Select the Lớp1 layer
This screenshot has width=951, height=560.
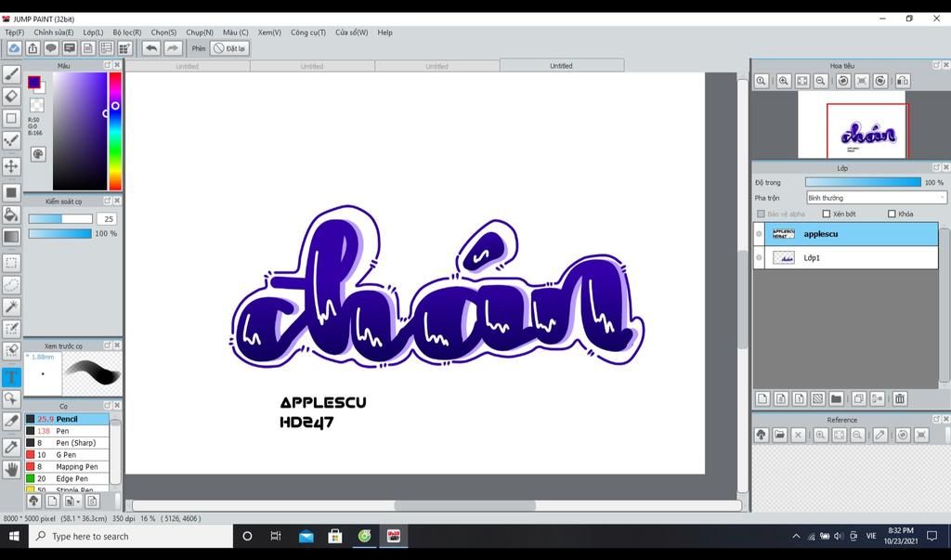[851, 258]
